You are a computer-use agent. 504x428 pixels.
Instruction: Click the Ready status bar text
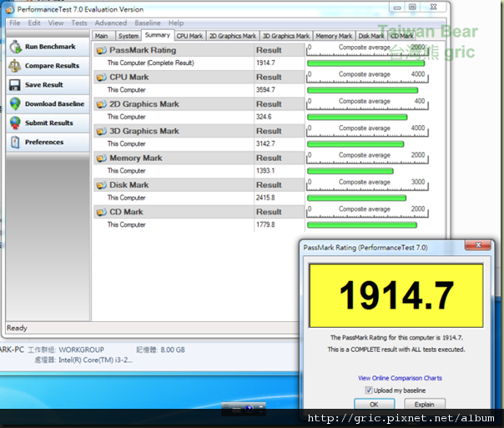17,328
